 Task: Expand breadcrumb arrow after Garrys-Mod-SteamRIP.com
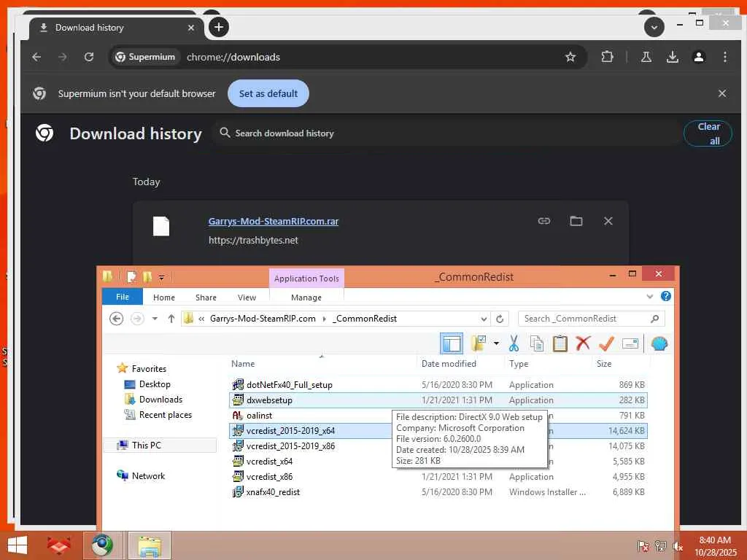pyautogui.click(x=325, y=319)
